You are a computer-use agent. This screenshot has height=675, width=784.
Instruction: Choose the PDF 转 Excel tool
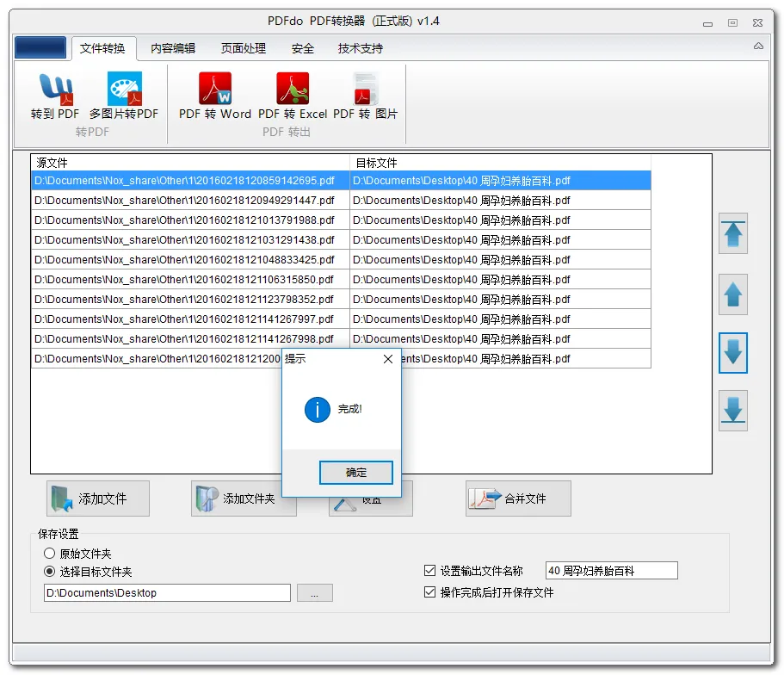293,96
